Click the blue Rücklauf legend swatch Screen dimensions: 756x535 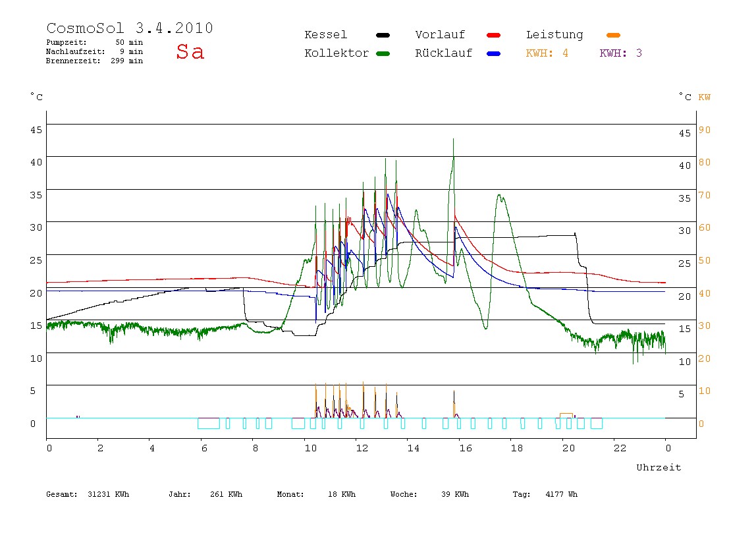(x=494, y=53)
